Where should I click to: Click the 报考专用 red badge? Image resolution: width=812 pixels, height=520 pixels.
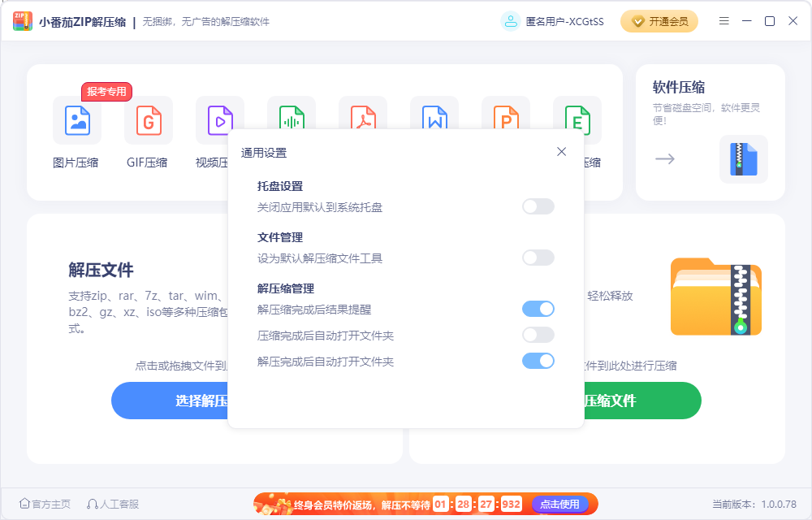[106, 92]
